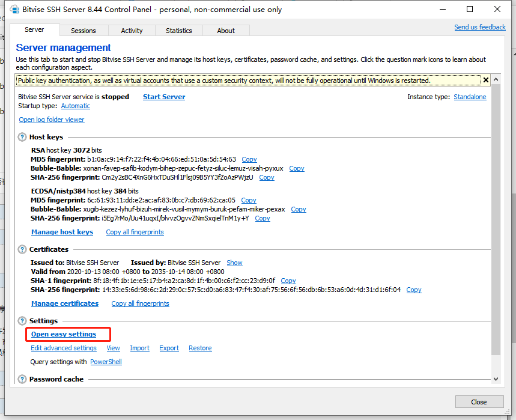Copy the ECDSA Bubble-Babble fingerprint
Viewport: 516px width, 420px height.
click(299, 209)
